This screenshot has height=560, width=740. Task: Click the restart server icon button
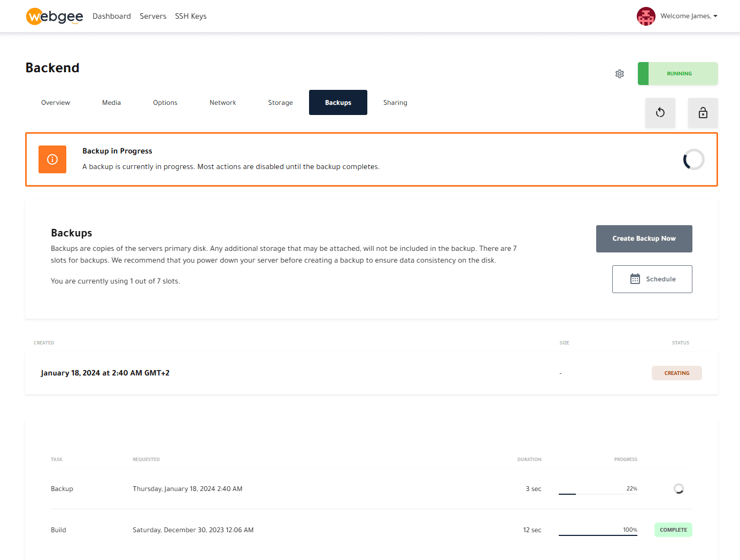(x=660, y=113)
